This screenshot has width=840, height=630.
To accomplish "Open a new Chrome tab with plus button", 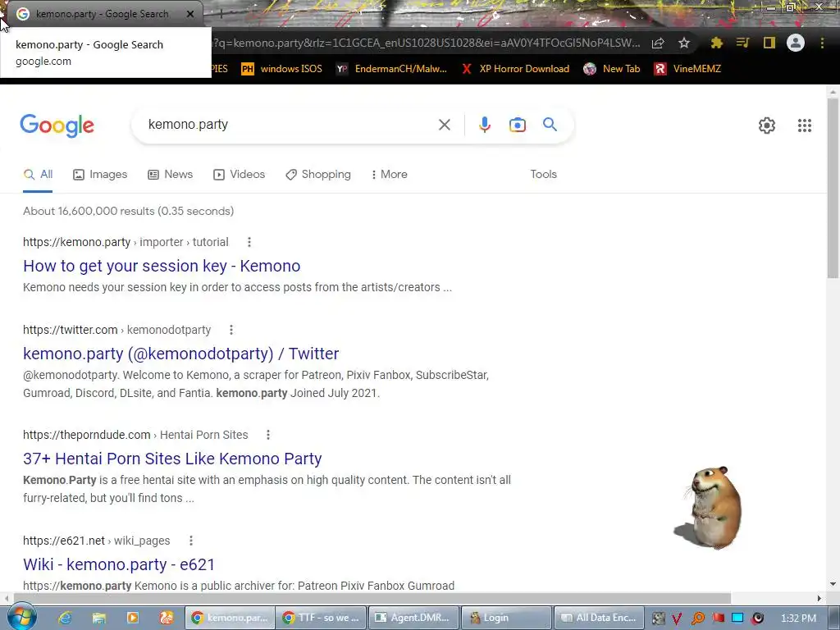I will pyautogui.click(x=220, y=15).
